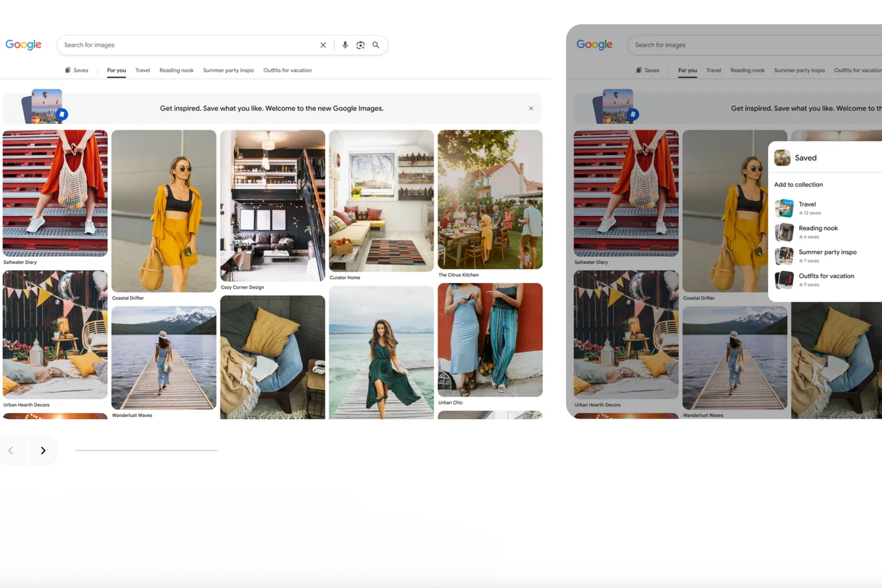Click Urban Chic caption

click(450, 402)
